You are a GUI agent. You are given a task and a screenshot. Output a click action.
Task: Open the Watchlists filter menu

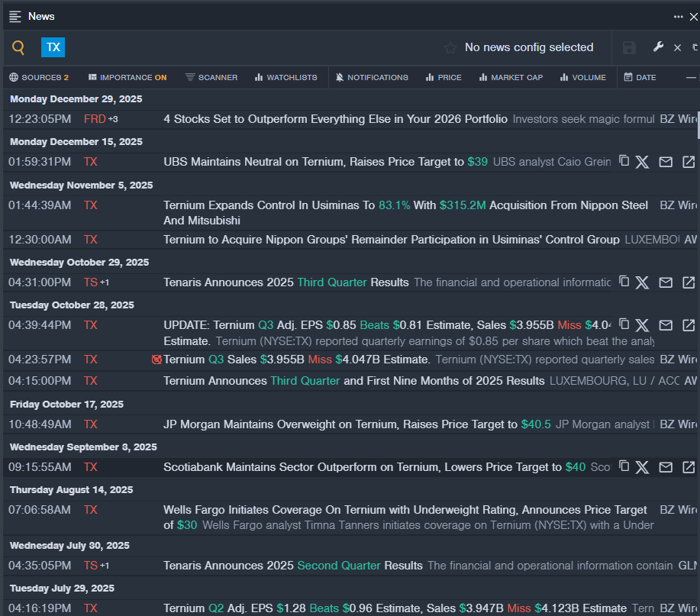click(x=285, y=77)
